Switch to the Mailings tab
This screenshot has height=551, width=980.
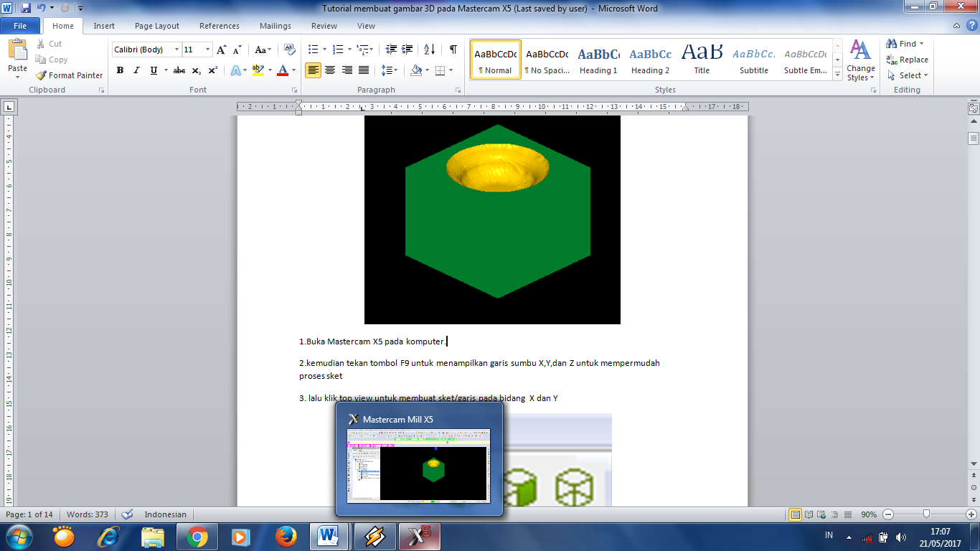click(x=275, y=26)
